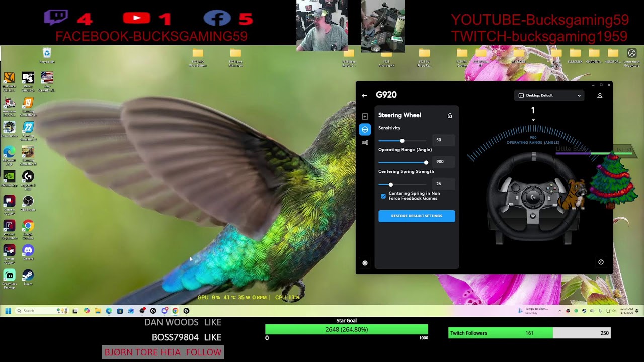Launch theHunter Call of the Wild shortcut
The image size is (644, 362).
(x=9, y=81)
